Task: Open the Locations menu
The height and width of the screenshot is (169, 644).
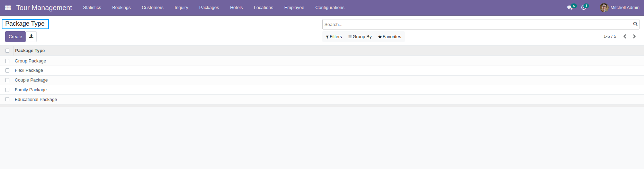Action: coord(263,8)
